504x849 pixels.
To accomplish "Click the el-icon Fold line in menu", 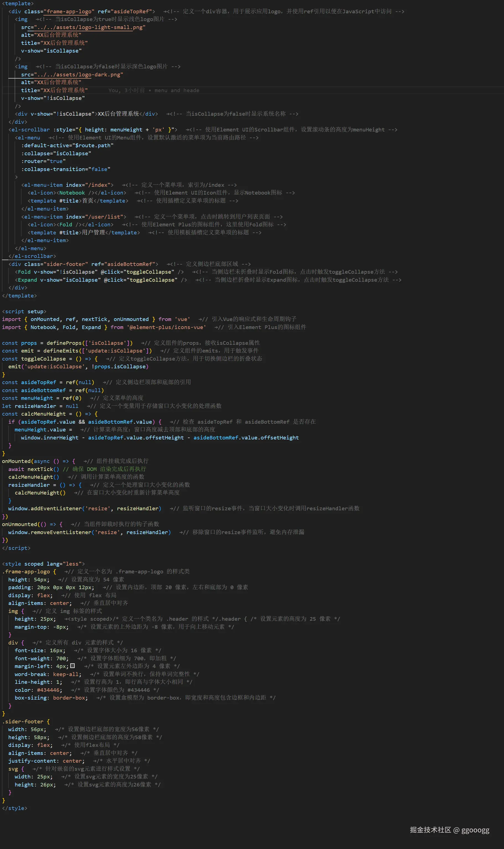I will pyautogui.click(x=71, y=225).
